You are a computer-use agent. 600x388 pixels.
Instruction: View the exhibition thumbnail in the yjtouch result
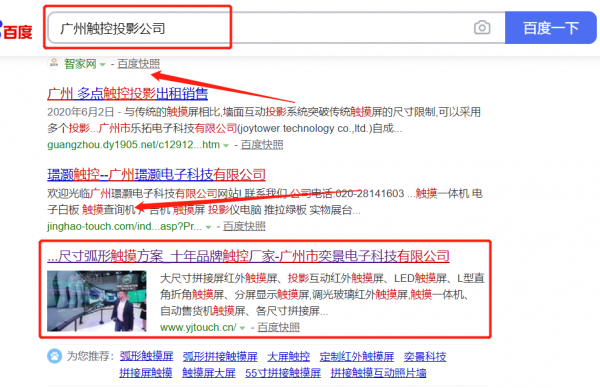tap(97, 301)
